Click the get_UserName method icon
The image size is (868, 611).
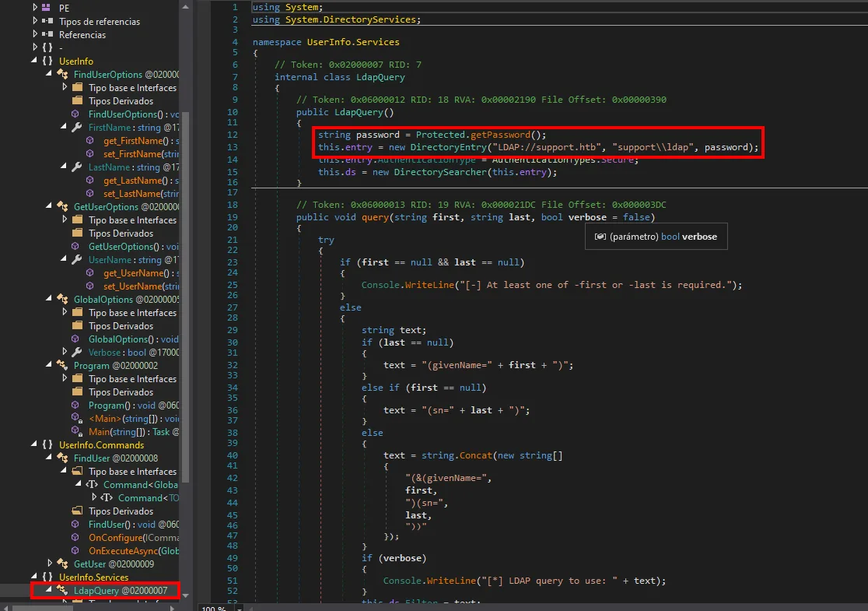pyautogui.click(x=90, y=272)
